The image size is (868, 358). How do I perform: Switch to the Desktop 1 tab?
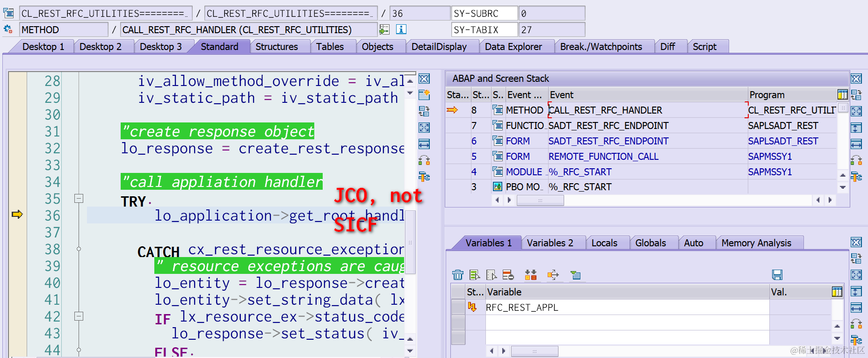click(x=43, y=47)
